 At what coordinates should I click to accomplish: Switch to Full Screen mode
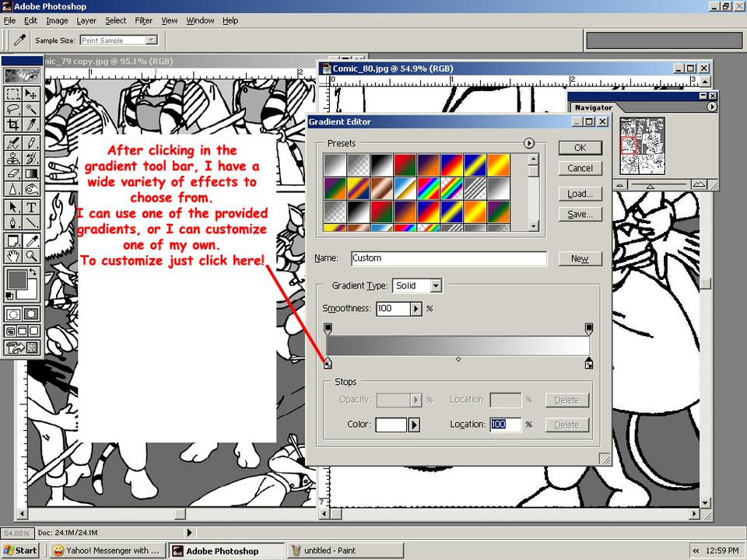pyautogui.click(x=34, y=331)
